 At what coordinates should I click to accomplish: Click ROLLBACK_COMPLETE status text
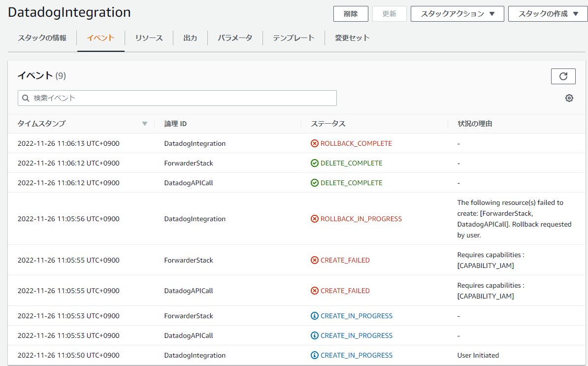[356, 143]
